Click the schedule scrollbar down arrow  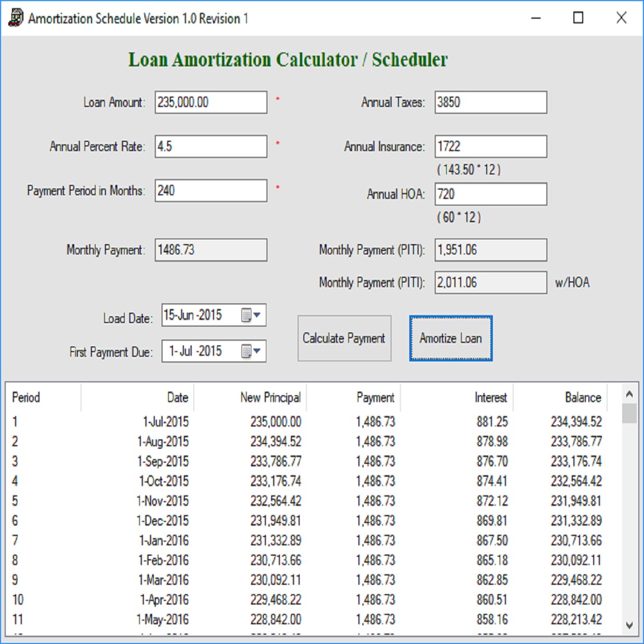(629, 625)
